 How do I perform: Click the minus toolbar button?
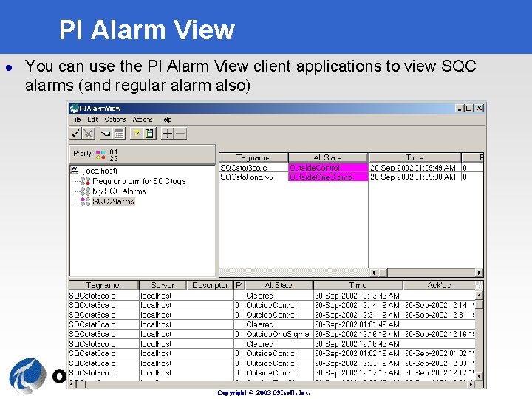coord(180,133)
